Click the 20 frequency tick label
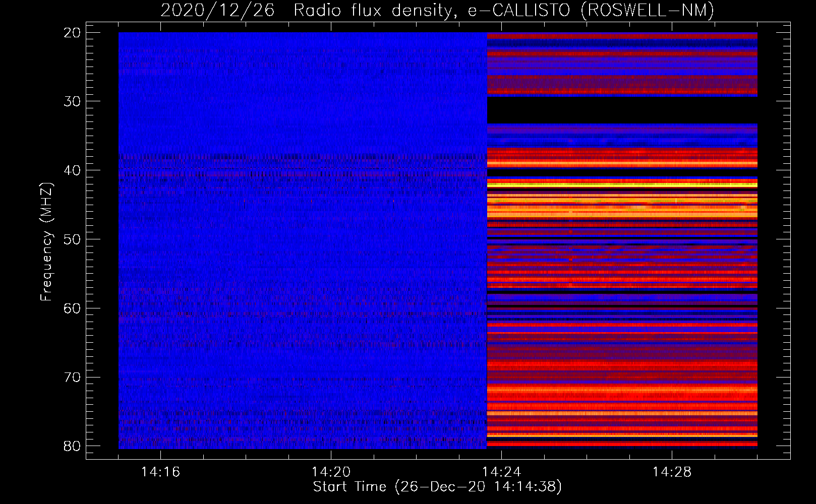This screenshot has width=816, height=504. coord(72,33)
